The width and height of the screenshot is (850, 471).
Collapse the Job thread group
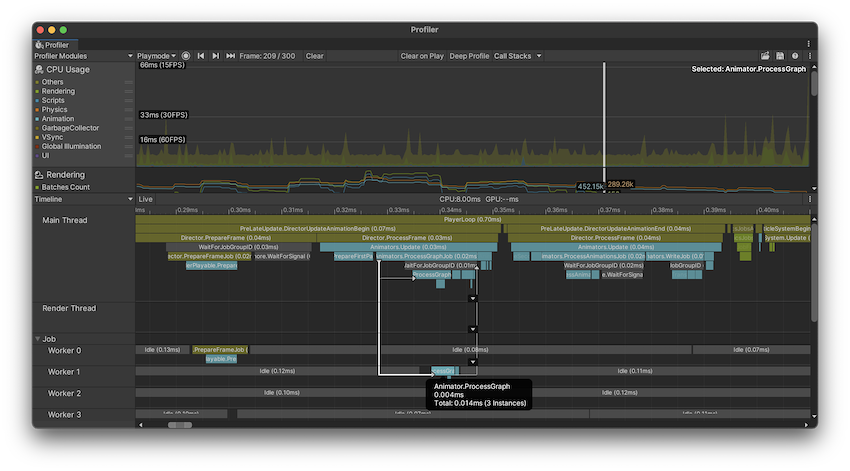click(38, 339)
